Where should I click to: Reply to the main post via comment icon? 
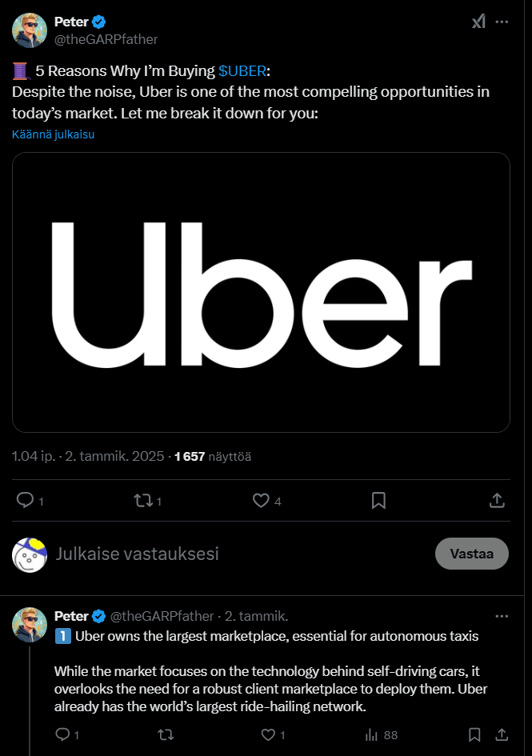click(x=26, y=500)
